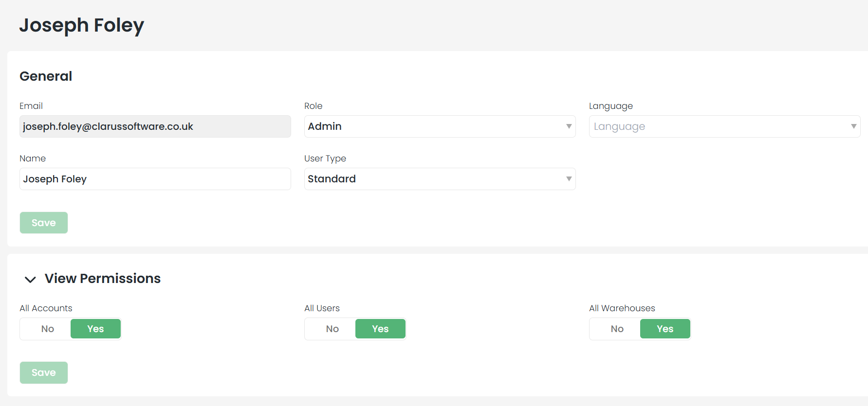Click into the Name input field

155,179
